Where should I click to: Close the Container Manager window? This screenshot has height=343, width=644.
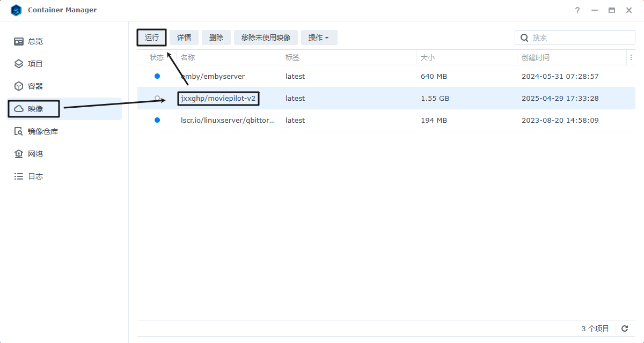(629, 10)
